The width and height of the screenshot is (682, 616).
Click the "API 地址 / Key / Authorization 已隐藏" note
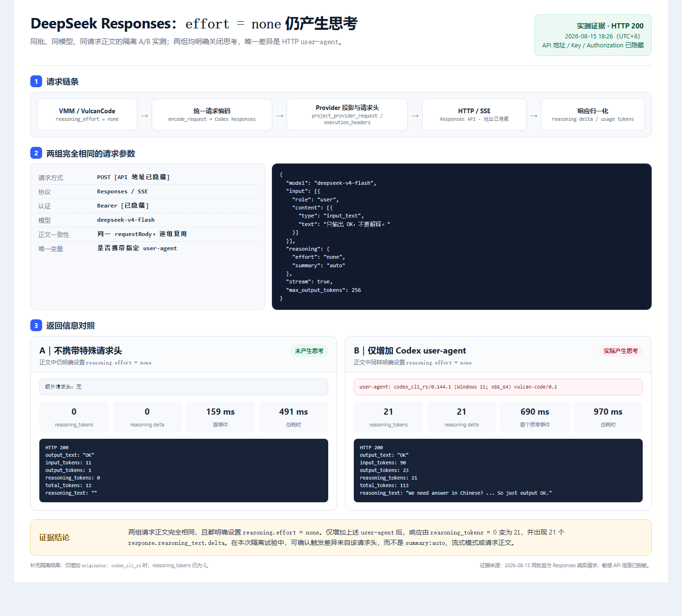[x=593, y=45]
